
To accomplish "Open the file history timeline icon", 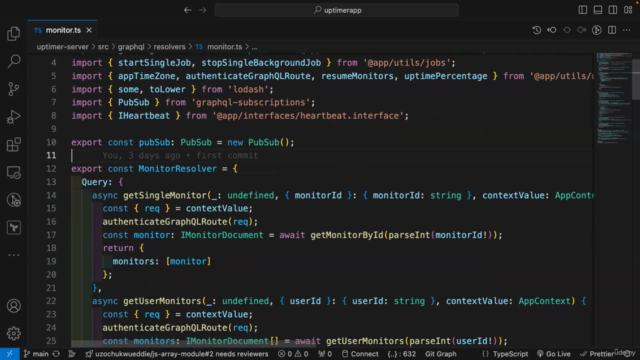I will coord(537,30).
